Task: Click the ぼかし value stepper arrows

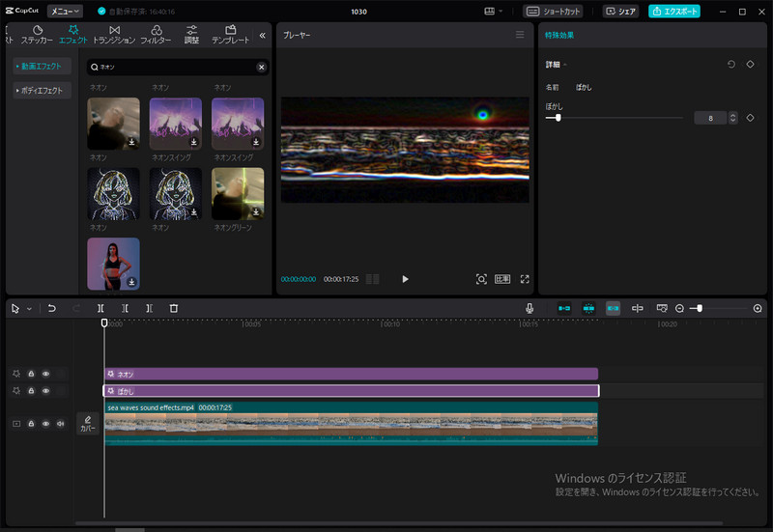Action: (x=733, y=118)
